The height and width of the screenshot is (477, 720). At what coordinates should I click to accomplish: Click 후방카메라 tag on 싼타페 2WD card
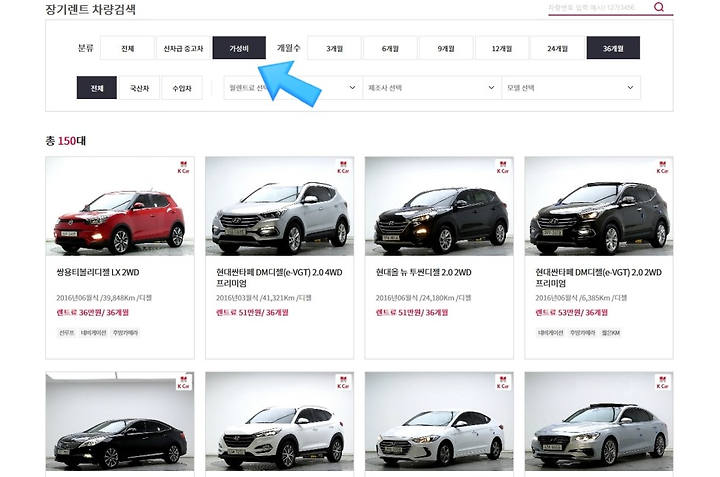click(582, 332)
